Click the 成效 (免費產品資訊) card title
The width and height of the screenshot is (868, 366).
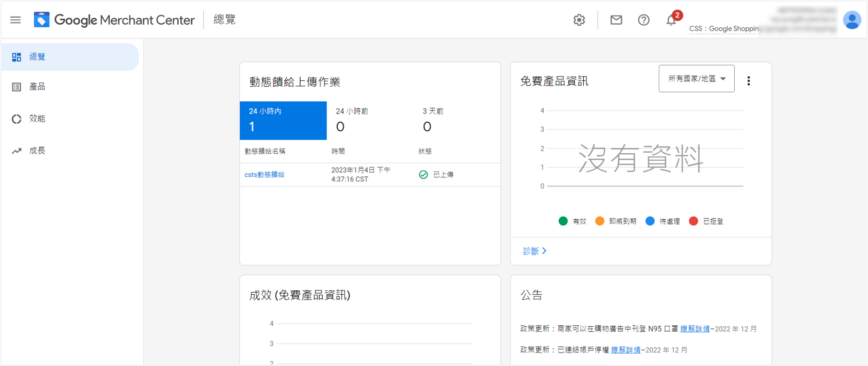[x=300, y=295]
